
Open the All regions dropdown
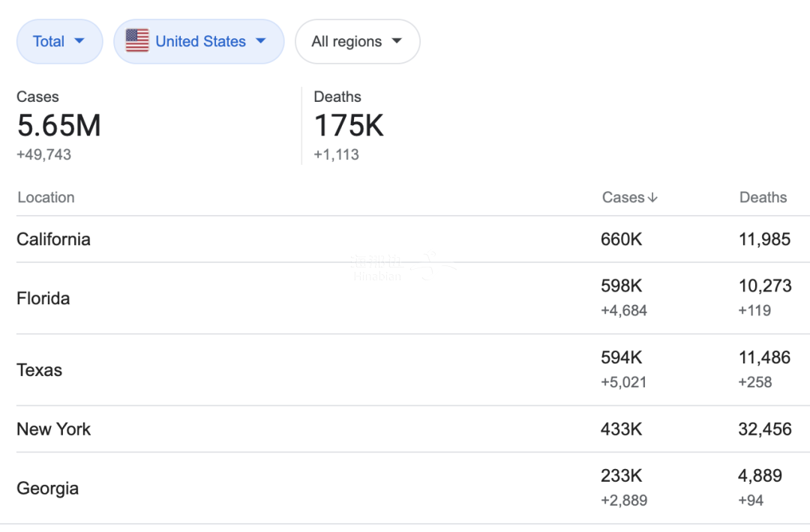357,41
